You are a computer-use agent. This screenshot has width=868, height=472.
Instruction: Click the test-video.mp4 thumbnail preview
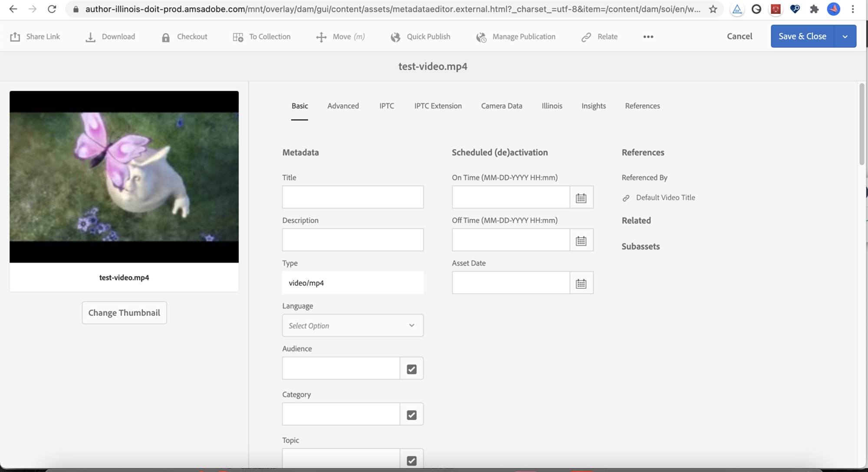(124, 177)
